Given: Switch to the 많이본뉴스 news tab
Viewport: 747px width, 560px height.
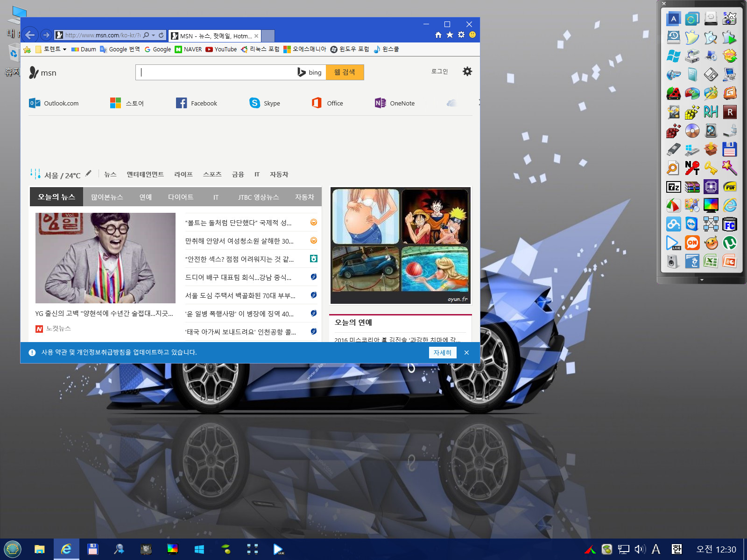Looking at the screenshot, I should tap(107, 197).
